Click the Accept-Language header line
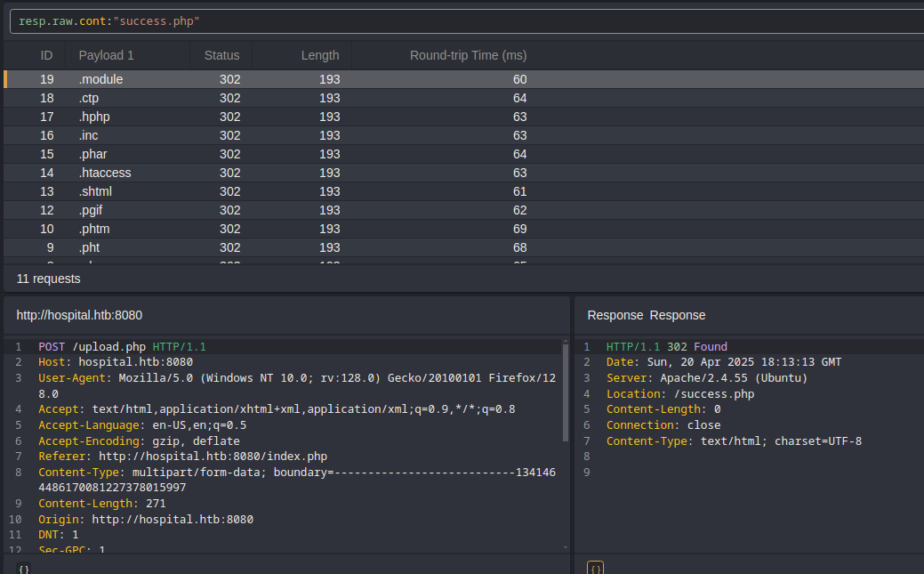 click(142, 425)
